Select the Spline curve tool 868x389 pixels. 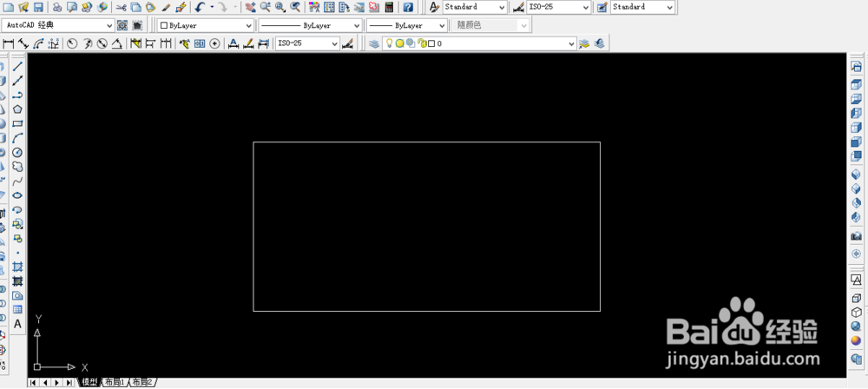tap(17, 181)
